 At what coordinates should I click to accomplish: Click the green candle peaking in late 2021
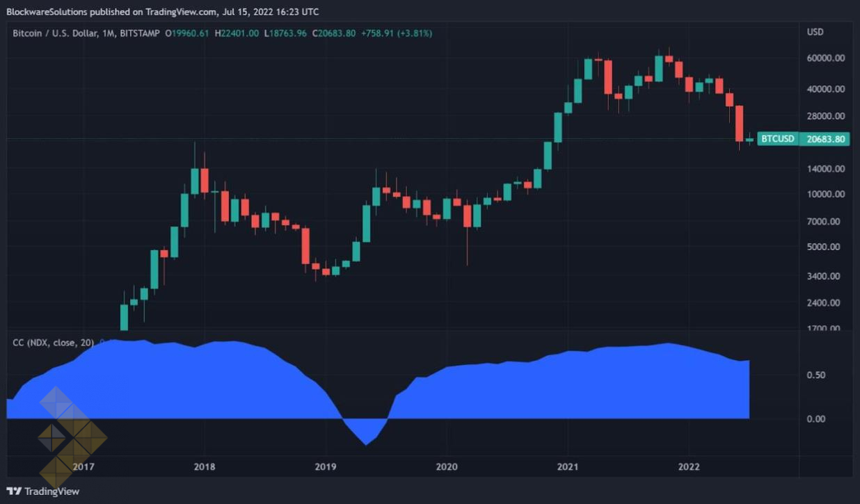click(659, 68)
